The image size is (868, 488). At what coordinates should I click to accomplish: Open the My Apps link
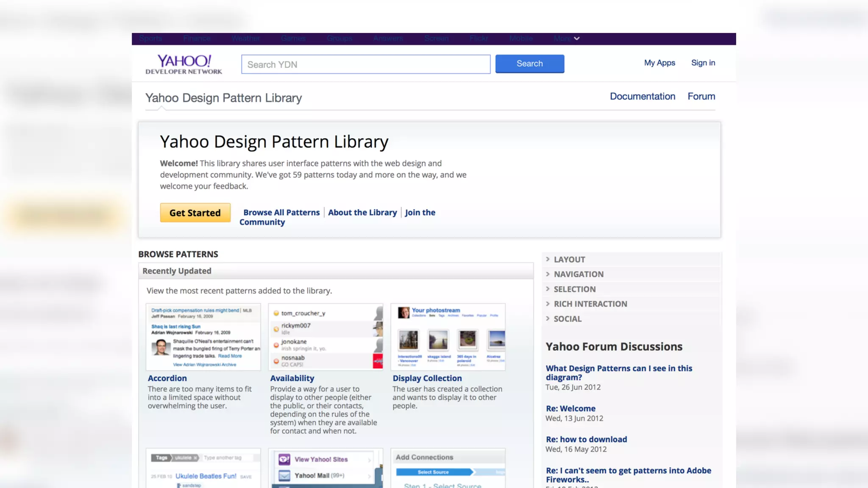coord(659,63)
